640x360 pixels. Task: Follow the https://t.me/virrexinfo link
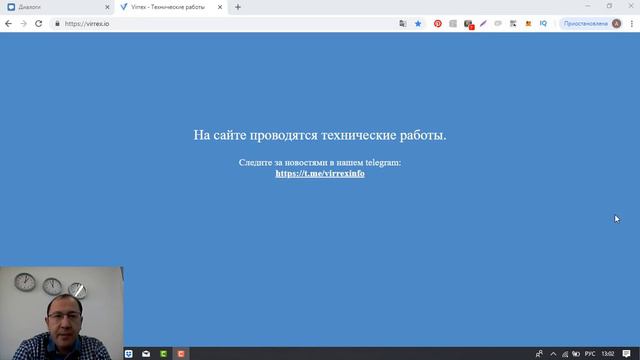pyautogui.click(x=320, y=173)
